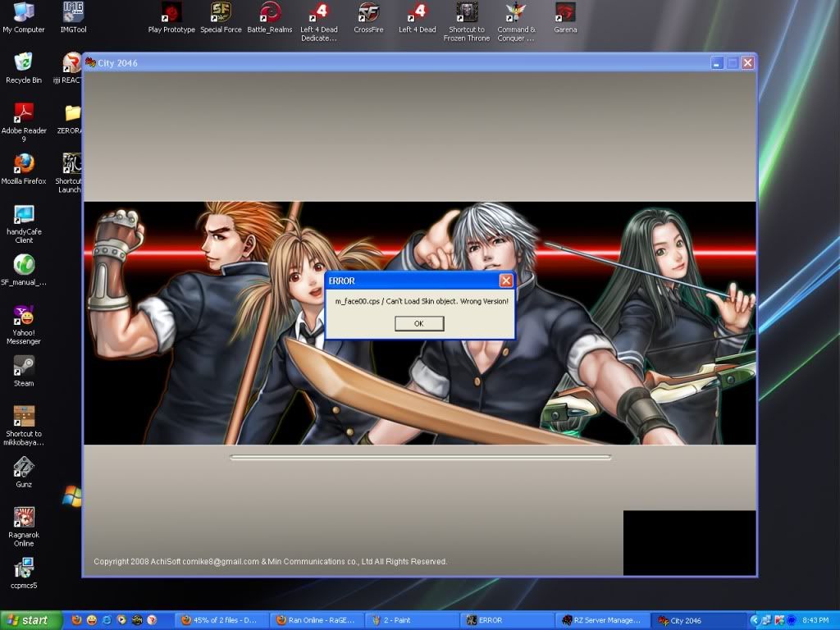Launch the Steam desktop shortcut
Image resolution: width=840 pixels, height=630 pixels.
point(24,367)
